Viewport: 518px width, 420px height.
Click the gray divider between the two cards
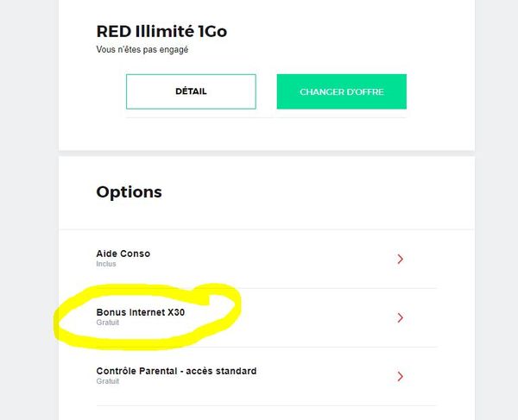point(266,154)
